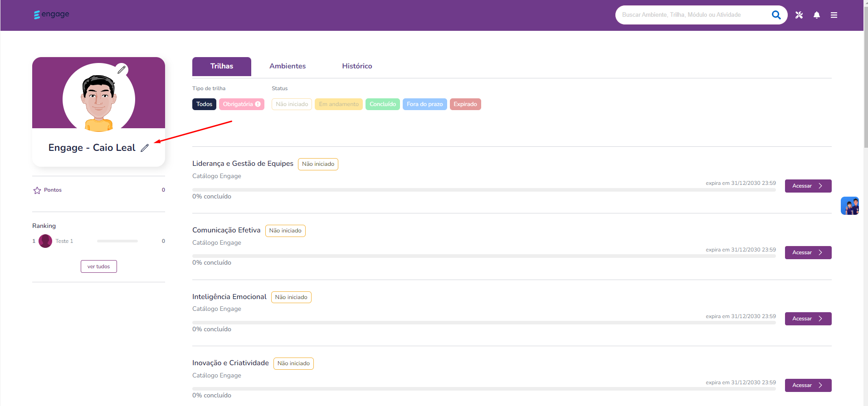Click the Pontos star icon

[x=37, y=190]
